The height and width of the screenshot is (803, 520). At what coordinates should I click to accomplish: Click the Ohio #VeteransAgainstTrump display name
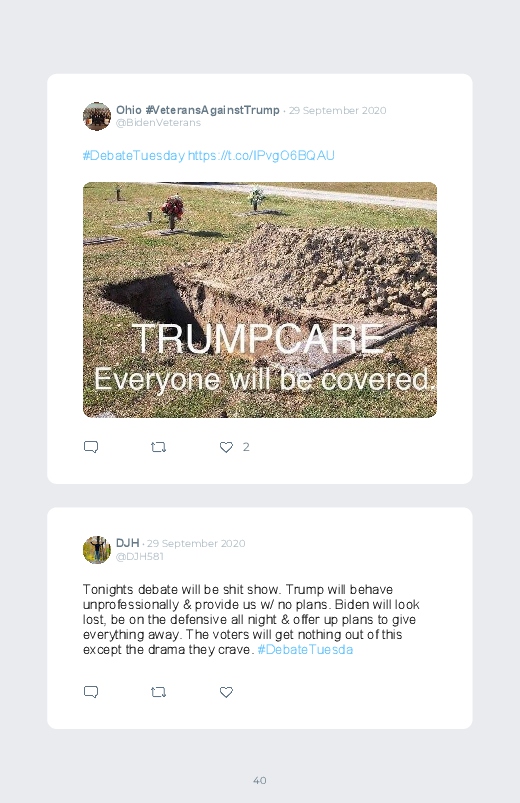pos(198,110)
